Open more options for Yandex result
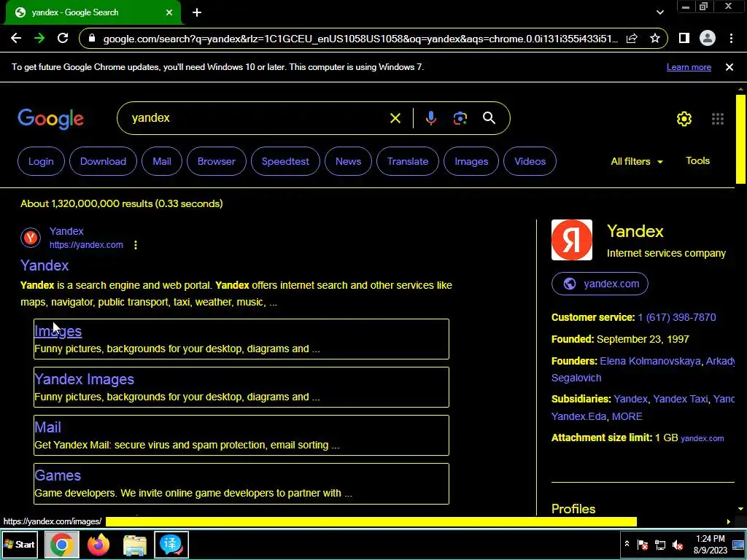 tap(136, 245)
